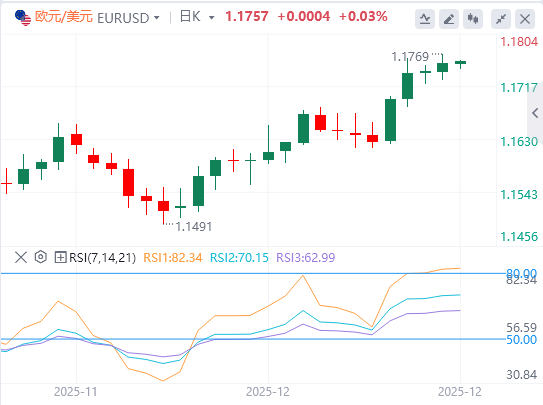This screenshot has height=405, width=543.
Task: Select the 1.1769 high price marker
Action: click(410, 56)
